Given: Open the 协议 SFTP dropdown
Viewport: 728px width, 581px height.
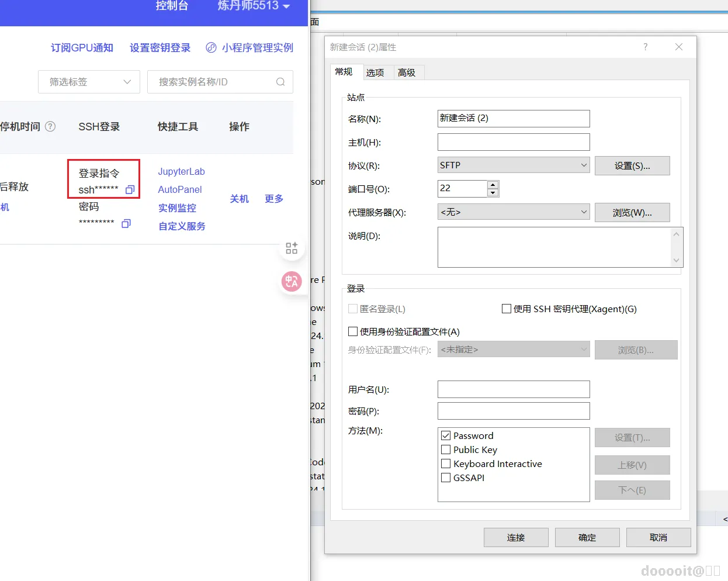Looking at the screenshot, I should (x=584, y=165).
